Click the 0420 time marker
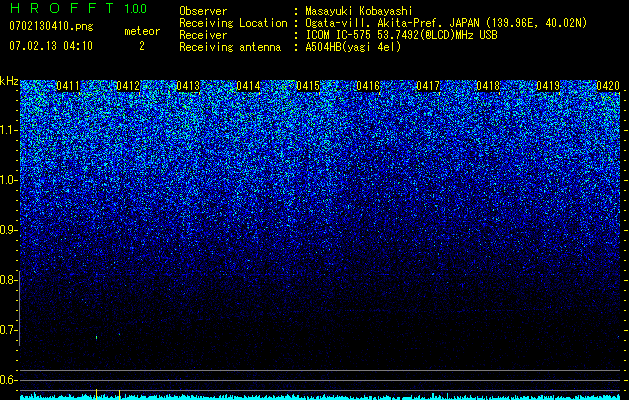This screenshot has width=629, height=400. (608, 86)
